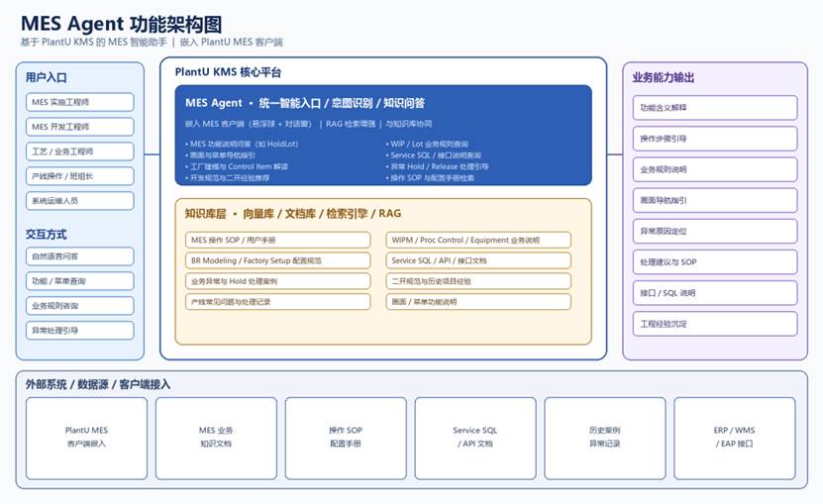This screenshot has width=823, height=504.
Task: Click the "外部系统 / 数据源 / 客户端接入" heading
Action: click(98, 384)
